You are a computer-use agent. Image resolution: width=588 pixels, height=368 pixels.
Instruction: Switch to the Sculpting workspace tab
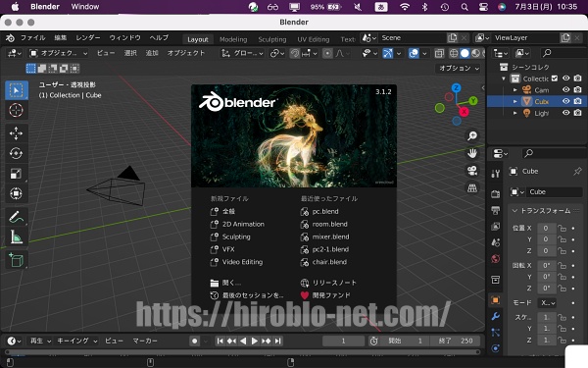point(271,39)
